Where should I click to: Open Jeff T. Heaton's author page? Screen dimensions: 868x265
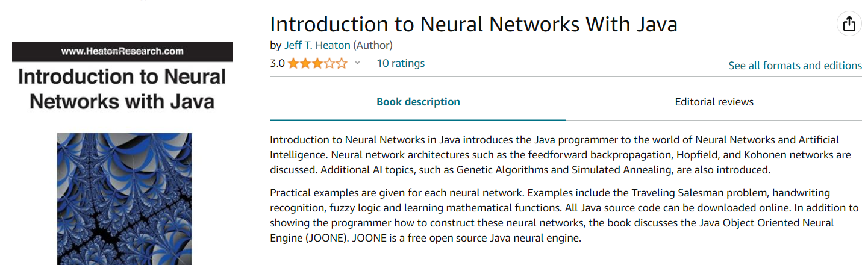pos(317,45)
